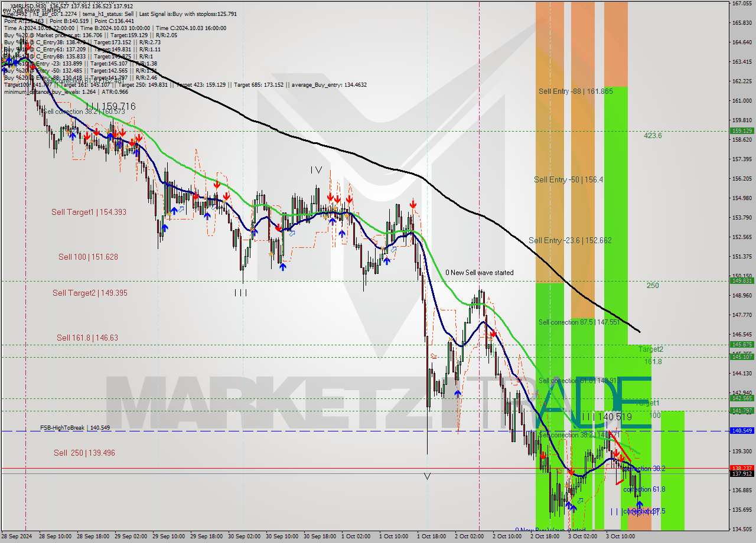756x543 pixels.
Task: Click 'Sell correction 87.5 | 147.551' label
Action: [579, 322]
